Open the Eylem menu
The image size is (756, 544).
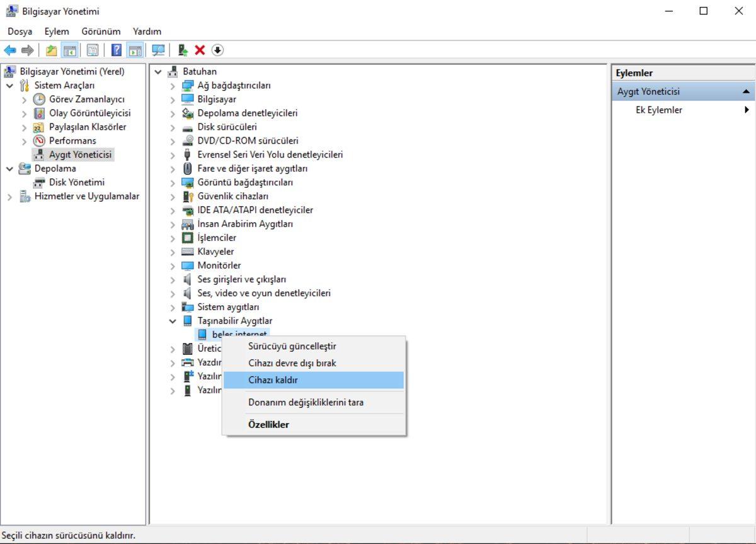pos(57,32)
